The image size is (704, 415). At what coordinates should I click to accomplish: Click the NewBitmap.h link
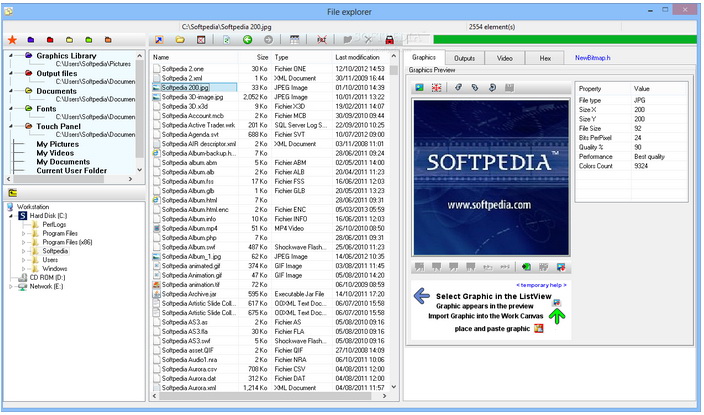(x=595, y=59)
